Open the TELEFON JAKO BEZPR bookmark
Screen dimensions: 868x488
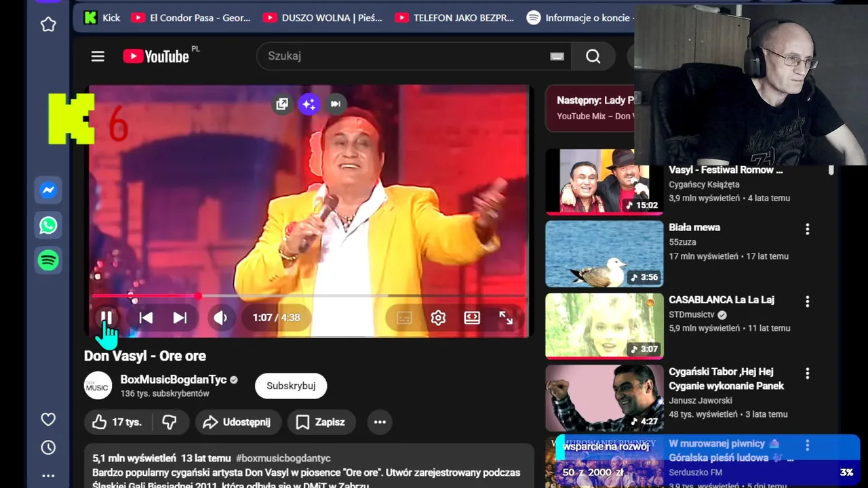pos(454,18)
